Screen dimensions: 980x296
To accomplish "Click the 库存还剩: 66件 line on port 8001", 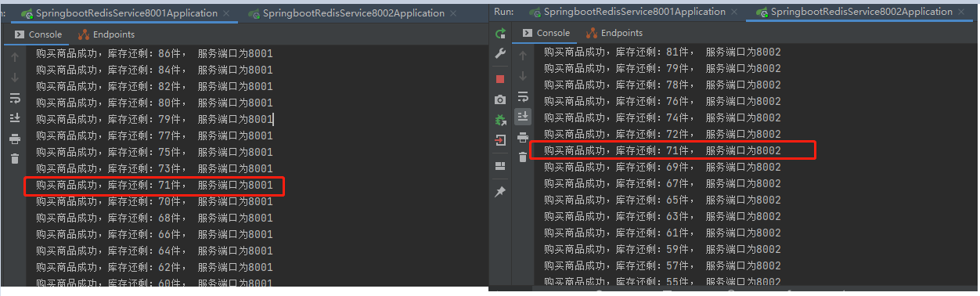I will (x=154, y=234).
